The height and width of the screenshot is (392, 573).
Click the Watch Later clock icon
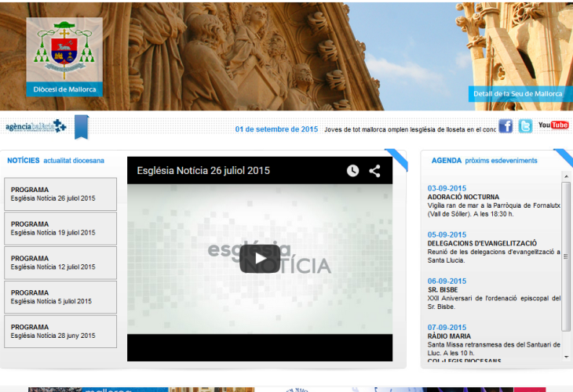pyautogui.click(x=352, y=171)
